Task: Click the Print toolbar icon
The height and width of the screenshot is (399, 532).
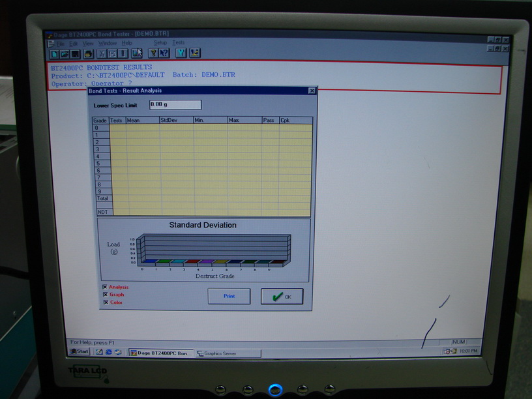Action: pyautogui.click(x=88, y=53)
